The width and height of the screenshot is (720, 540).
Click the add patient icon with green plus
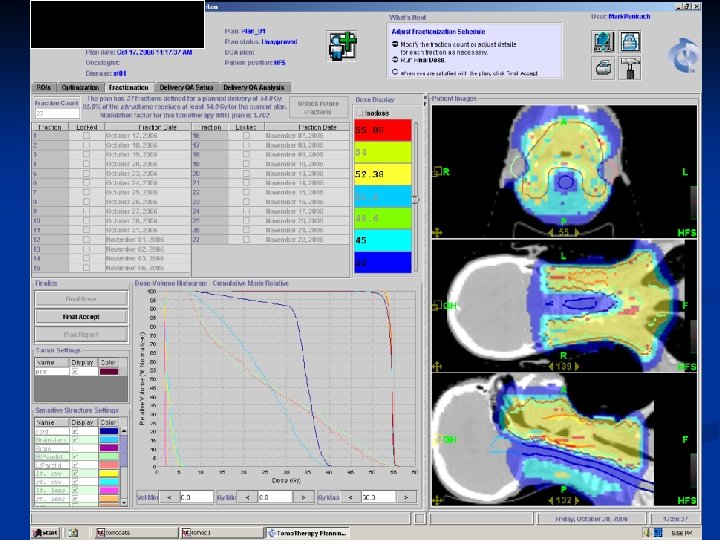tap(343, 45)
